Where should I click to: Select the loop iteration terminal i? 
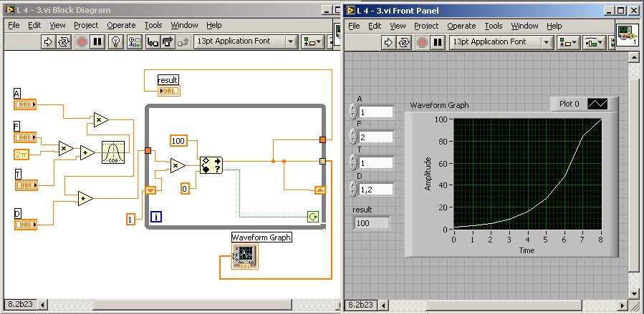[156, 217]
